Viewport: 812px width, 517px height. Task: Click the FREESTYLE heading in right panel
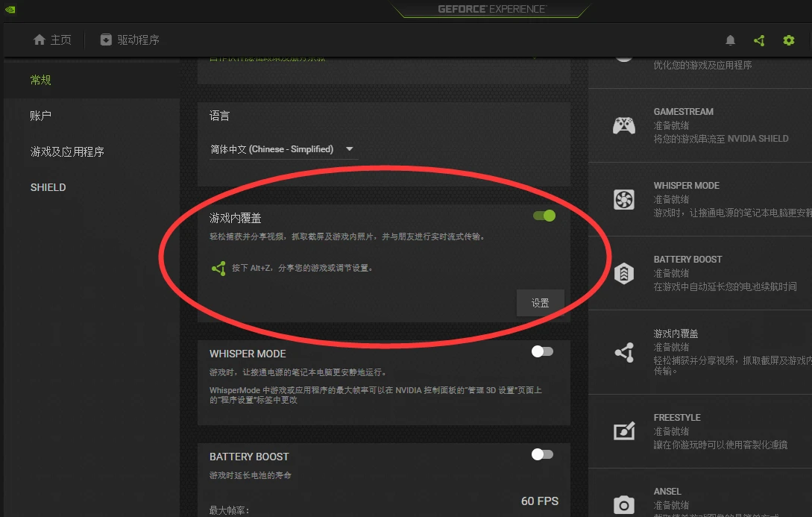[677, 418]
